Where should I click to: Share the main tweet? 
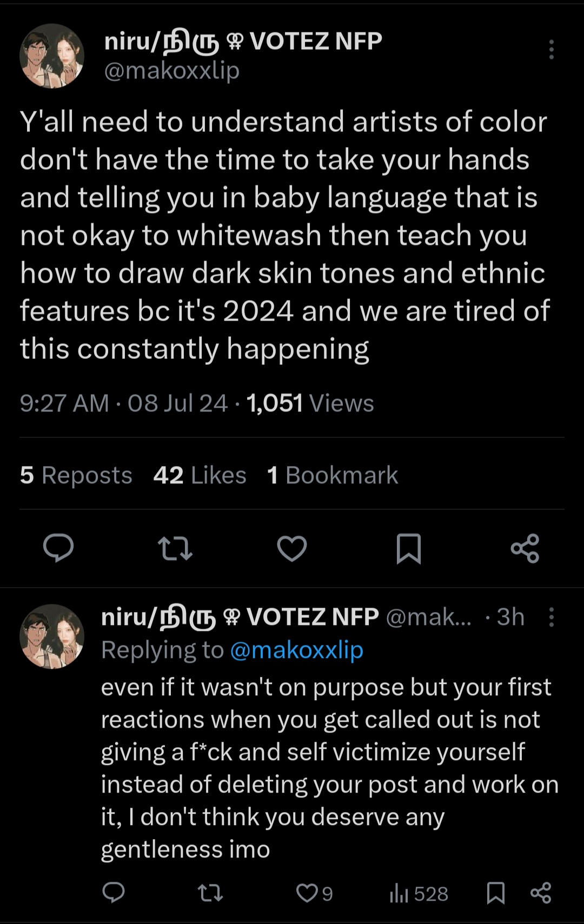pyautogui.click(x=525, y=548)
